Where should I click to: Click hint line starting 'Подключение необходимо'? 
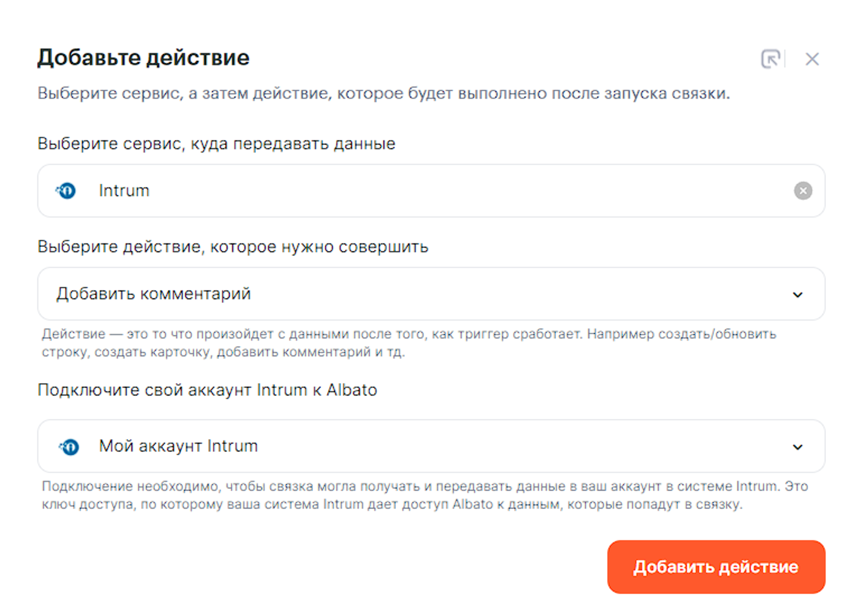(x=424, y=486)
